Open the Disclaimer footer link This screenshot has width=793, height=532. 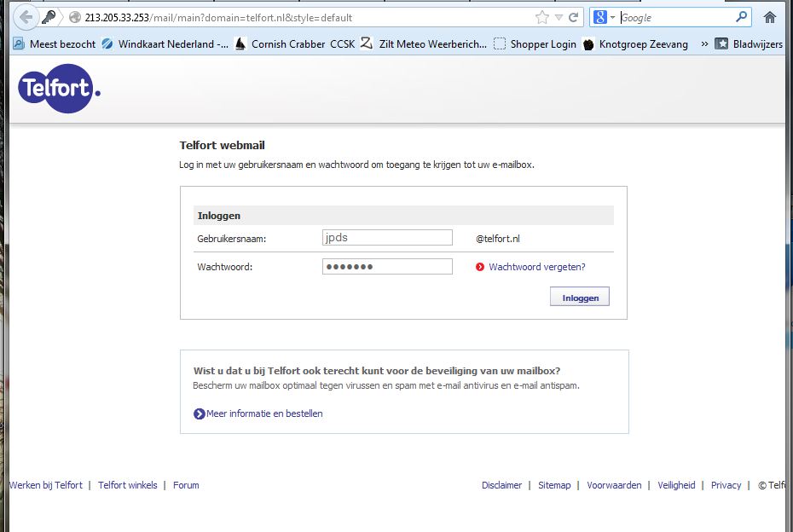coord(501,485)
